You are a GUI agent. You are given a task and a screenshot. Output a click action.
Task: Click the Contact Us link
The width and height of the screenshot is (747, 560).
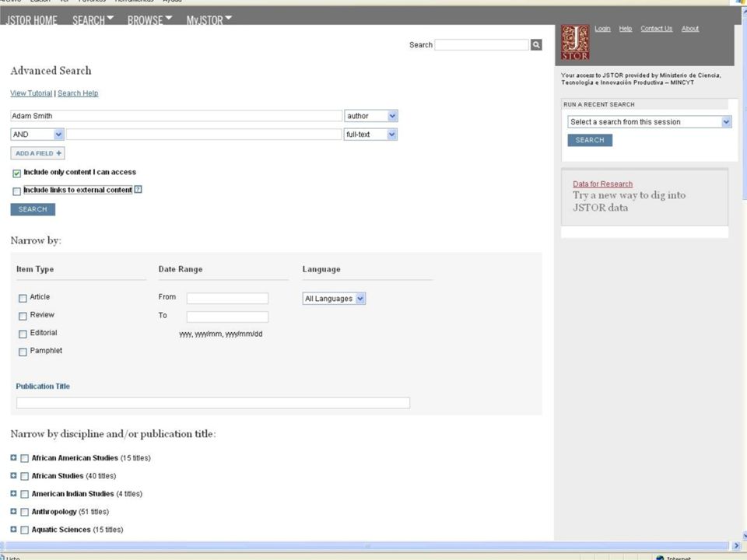pyautogui.click(x=656, y=29)
